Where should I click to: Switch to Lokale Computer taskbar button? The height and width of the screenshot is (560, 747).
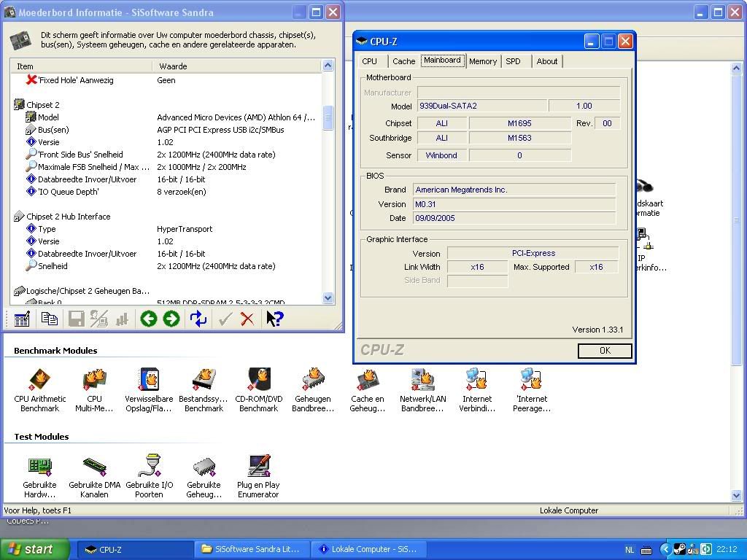(368, 549)
